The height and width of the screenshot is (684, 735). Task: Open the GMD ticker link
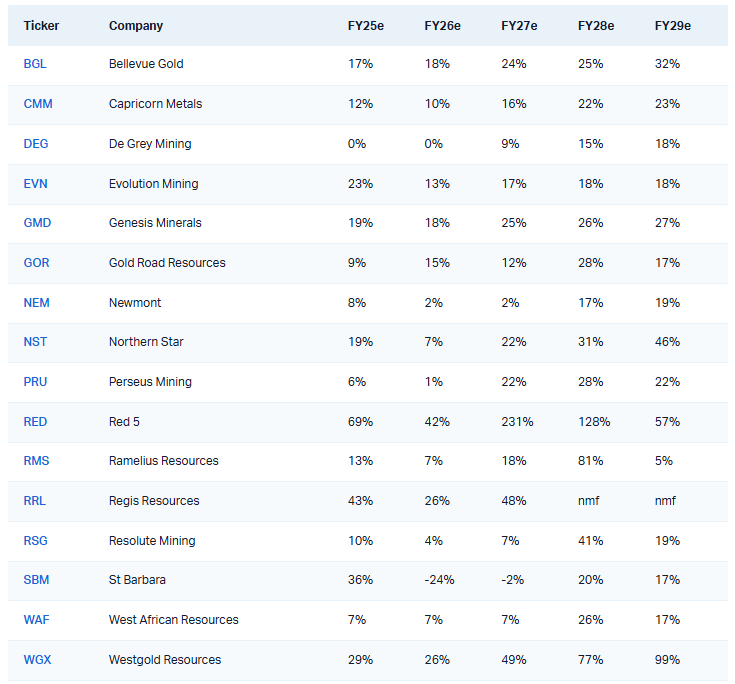[x=37, y=223]
